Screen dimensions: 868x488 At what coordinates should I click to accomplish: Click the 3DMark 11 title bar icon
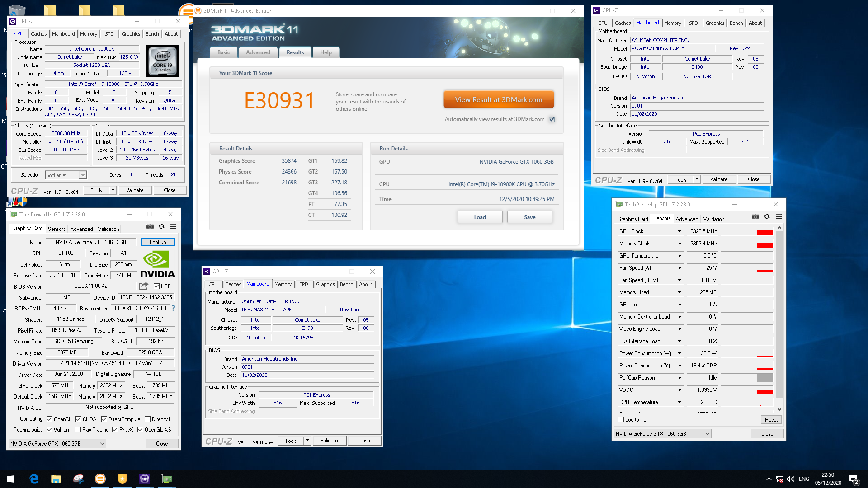coord(198,11)
